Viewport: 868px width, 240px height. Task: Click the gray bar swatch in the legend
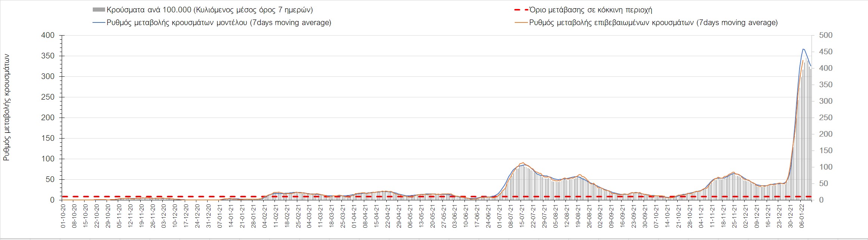click(x=99, y=10)
